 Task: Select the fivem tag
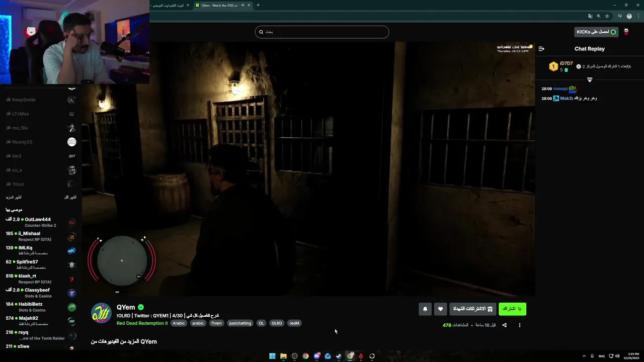pos(216,323)
